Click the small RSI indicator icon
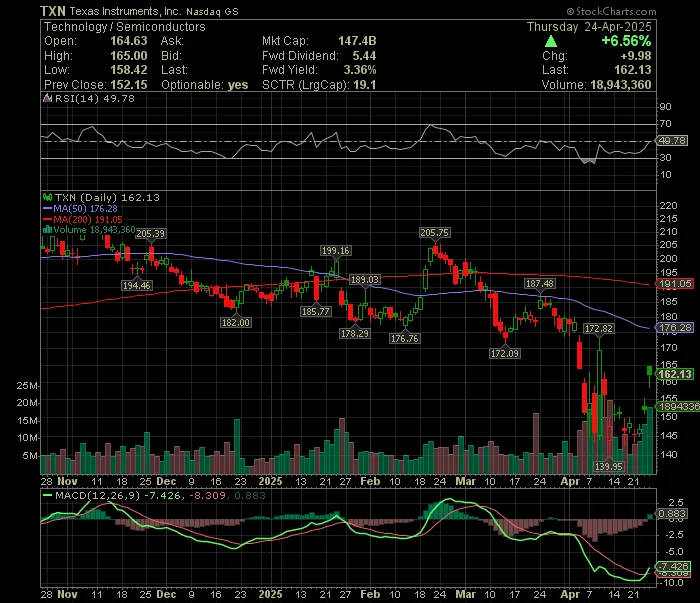700x603 pixels. click(47, 98)
